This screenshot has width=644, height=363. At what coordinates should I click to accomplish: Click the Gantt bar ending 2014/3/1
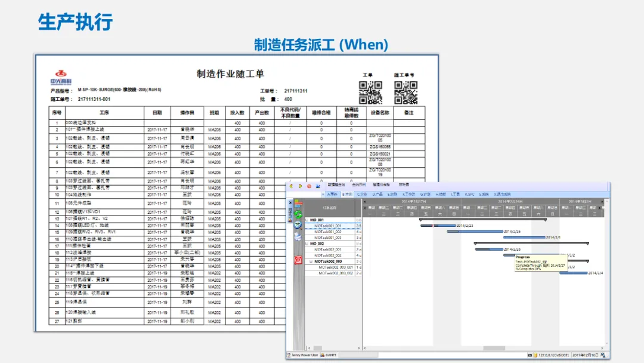coord(524,237)
